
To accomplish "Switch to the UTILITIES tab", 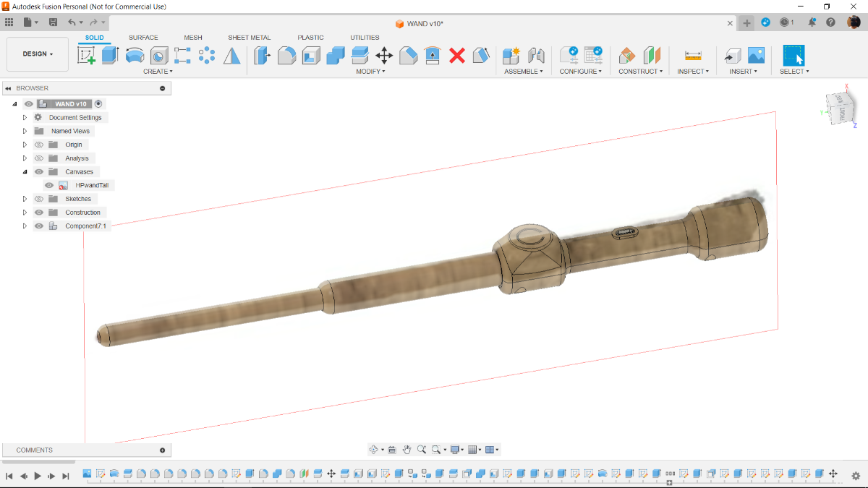I will (365, 38).
